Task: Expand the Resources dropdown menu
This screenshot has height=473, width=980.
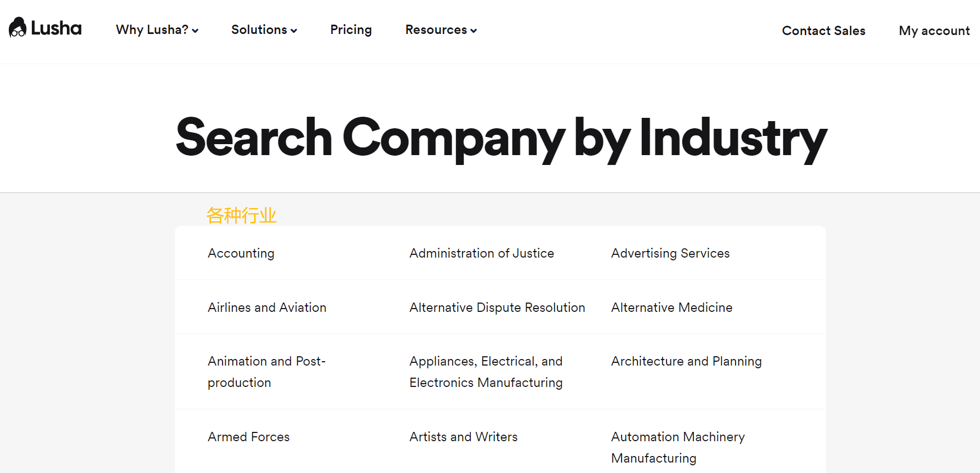Action: (x=441, y=30)
